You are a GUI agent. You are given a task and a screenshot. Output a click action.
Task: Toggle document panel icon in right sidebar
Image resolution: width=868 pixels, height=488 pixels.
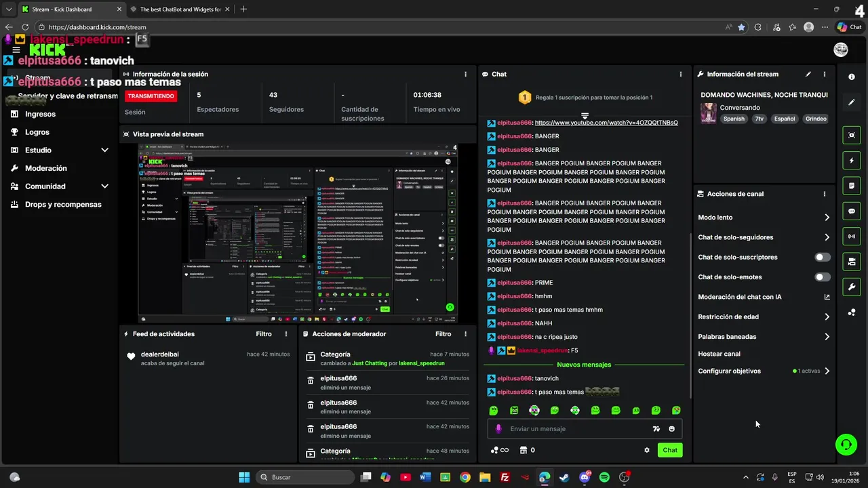pyautogui.click(x=852, y=186)
